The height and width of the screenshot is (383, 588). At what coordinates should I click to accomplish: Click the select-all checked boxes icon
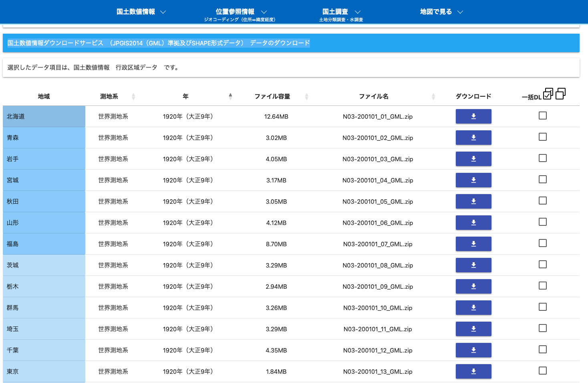548,94
